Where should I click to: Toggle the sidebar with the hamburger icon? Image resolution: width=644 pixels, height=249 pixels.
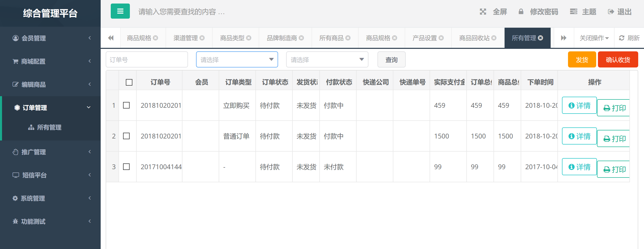(x=120, y=11)
